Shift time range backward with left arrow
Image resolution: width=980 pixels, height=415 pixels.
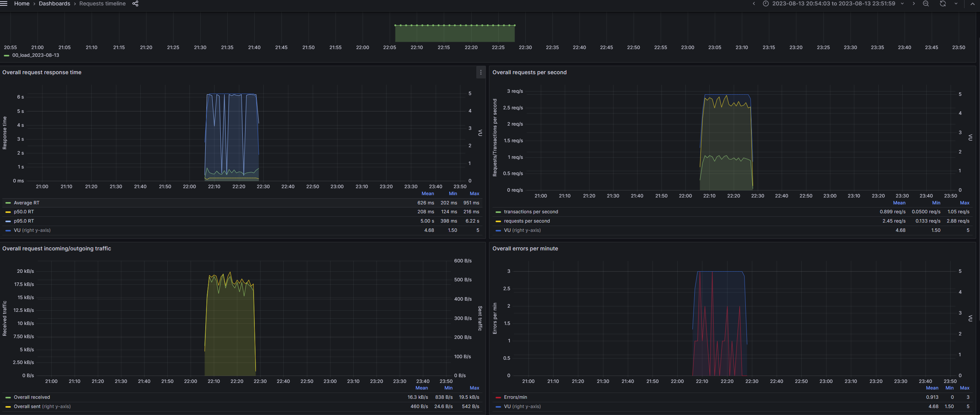coord(753,3)
